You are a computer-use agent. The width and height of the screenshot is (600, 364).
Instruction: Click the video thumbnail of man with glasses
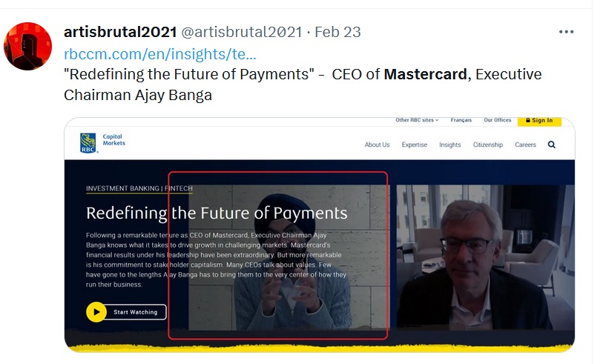click(485, 257)
